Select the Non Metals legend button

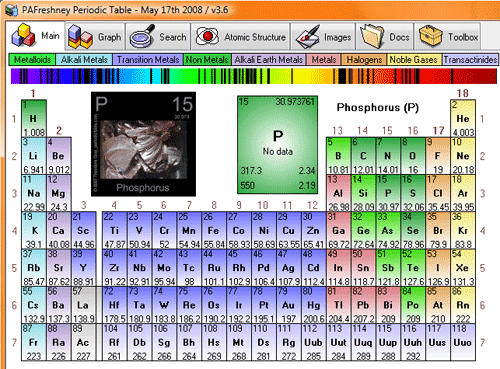pos(207,60)
